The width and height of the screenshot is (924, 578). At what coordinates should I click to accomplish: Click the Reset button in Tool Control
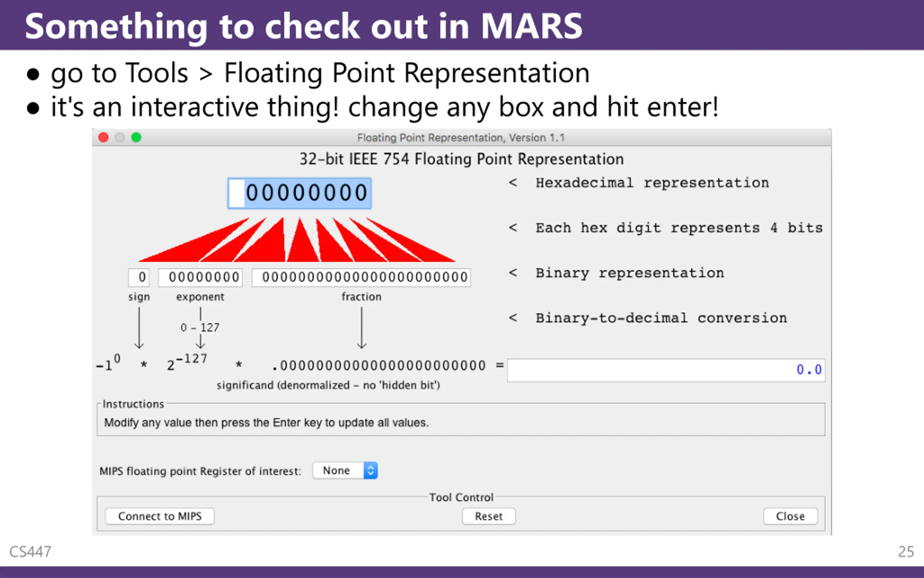pyautogui.click(x=489, y=516)
